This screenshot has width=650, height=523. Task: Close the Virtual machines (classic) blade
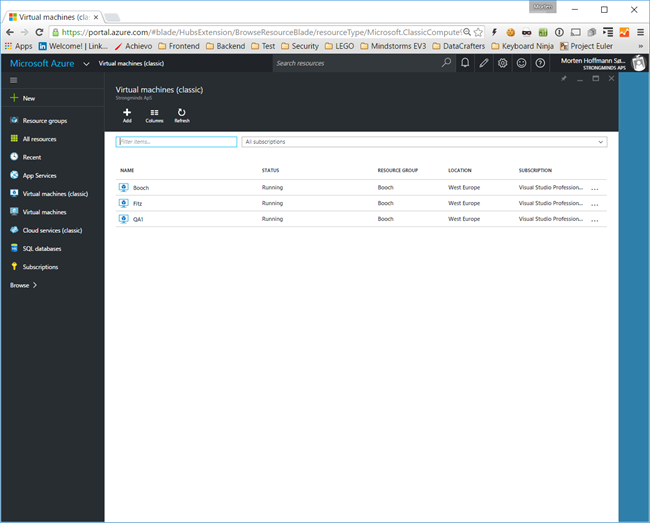click(611, 78)
